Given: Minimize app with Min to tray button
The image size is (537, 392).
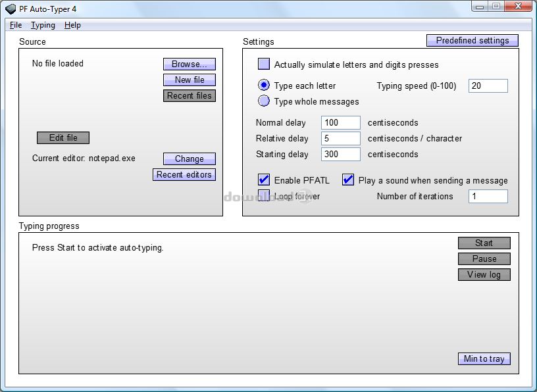Looking at the screenshot, I should click(x=484, y=359).
